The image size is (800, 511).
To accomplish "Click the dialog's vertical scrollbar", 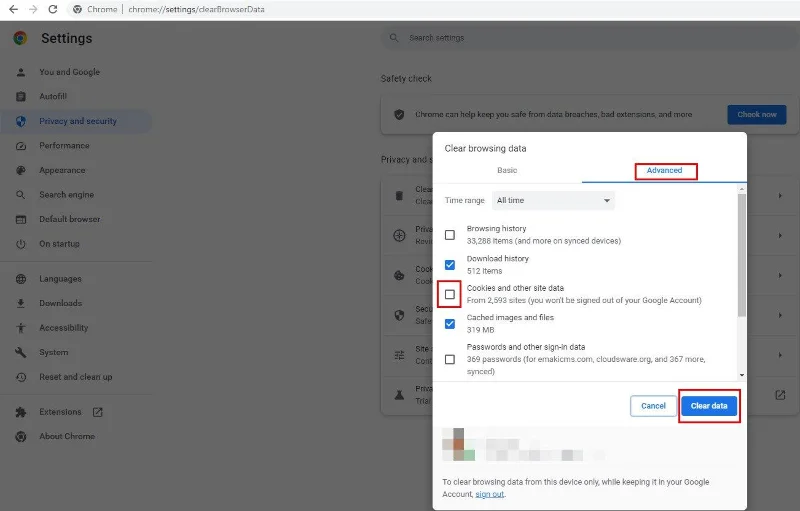I will 741,256.
